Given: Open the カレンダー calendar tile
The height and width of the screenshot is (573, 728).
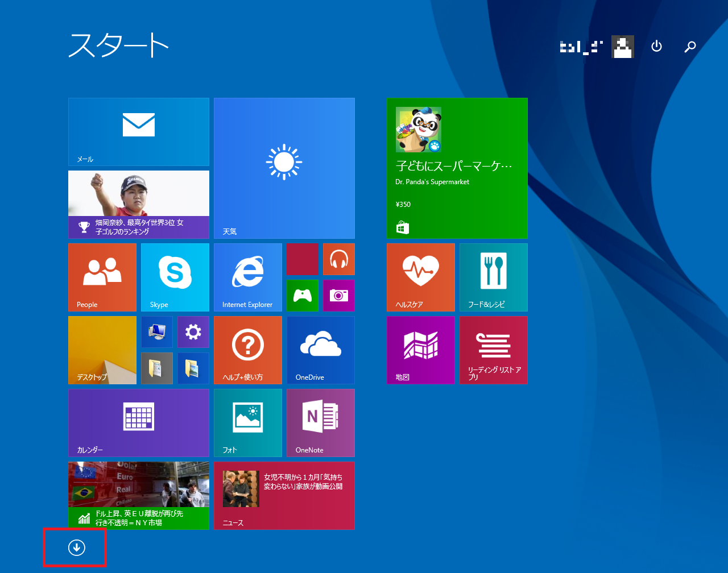Looking at the screenshot, I should click(x=139, y=423).
